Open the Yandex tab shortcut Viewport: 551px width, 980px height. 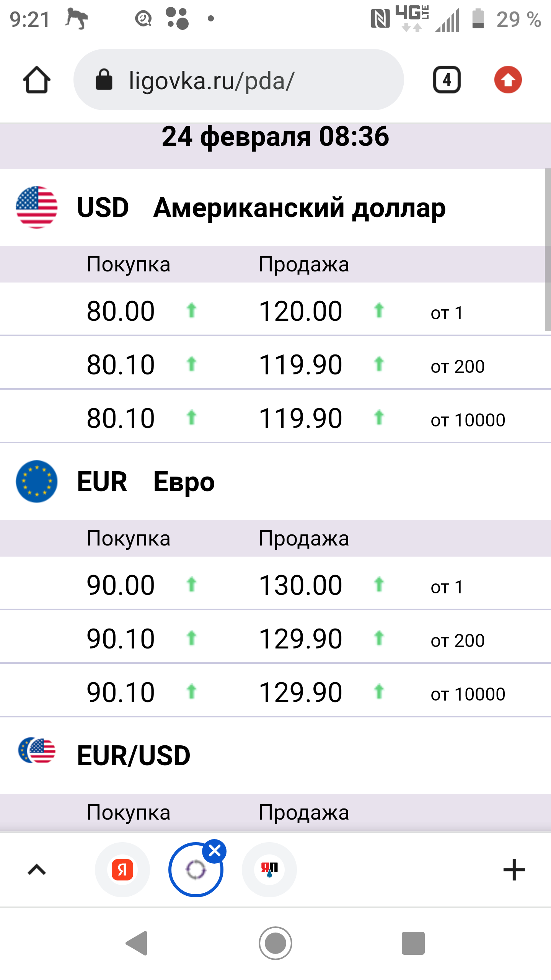click(122, 870)
